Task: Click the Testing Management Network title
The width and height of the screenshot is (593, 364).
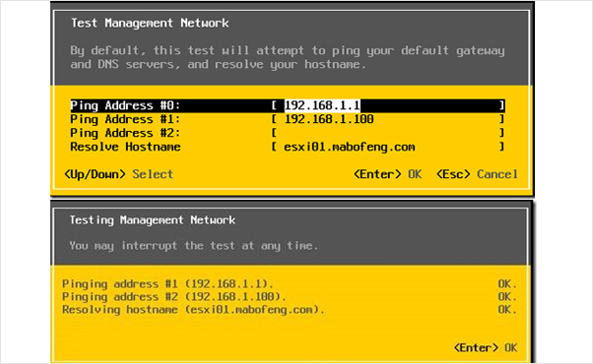Action: pyautogui.click(x=153, y=220)
